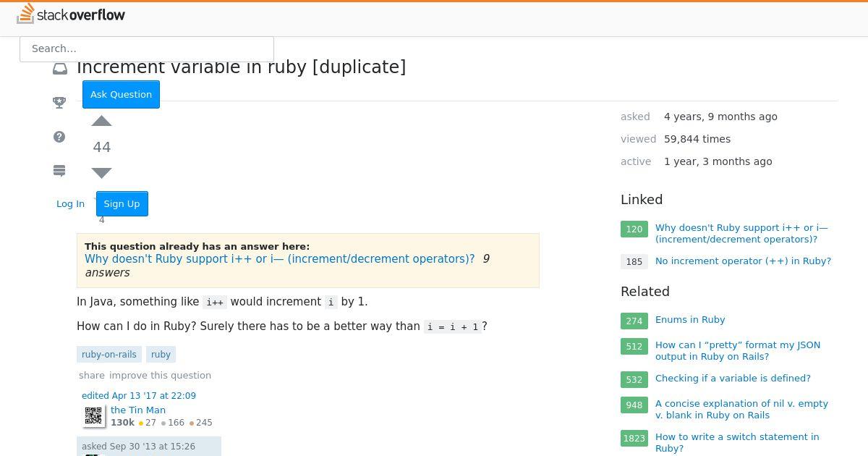Select the ruby tag

pos(161,354)
